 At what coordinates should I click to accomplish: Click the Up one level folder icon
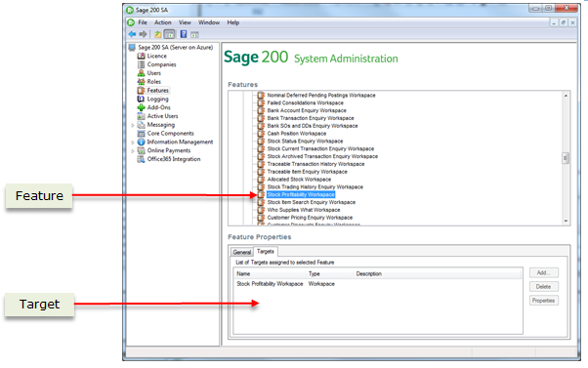point(158,34)
